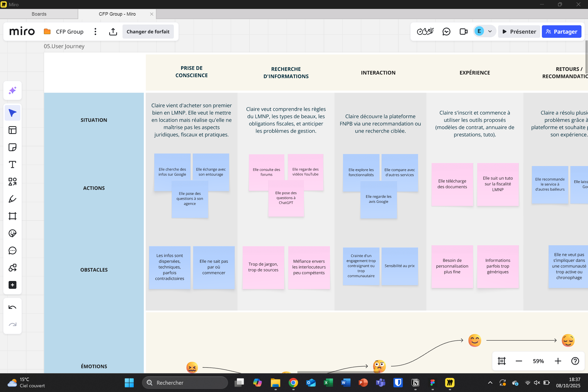The height and width of the screenshot is (392, 588).
Task: Switch to the Boards tab
Action: [x=39, y=14]
